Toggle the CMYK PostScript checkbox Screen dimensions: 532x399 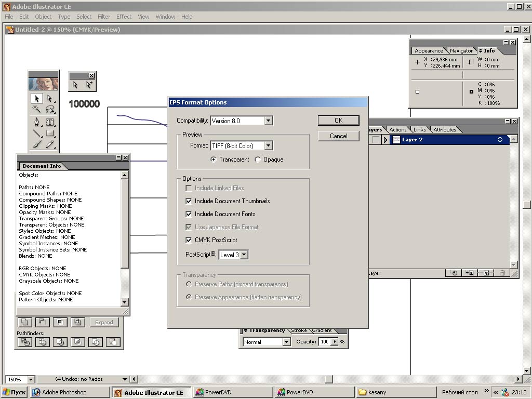coord(189,240)
